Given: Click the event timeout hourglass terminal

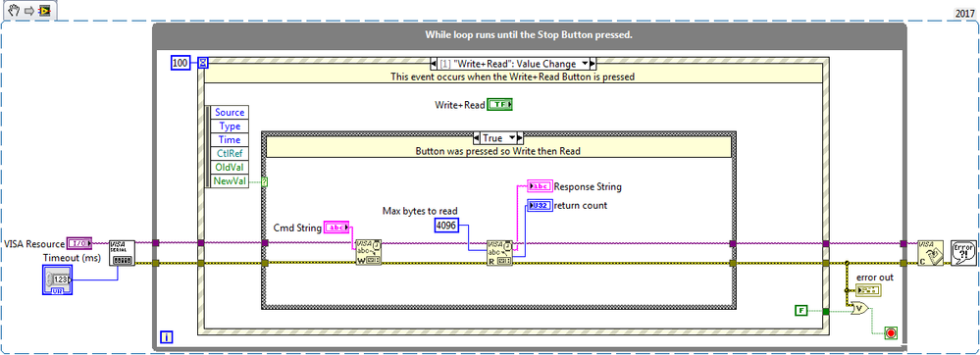Looking at the screenshot, I should (x=203, y=63).
